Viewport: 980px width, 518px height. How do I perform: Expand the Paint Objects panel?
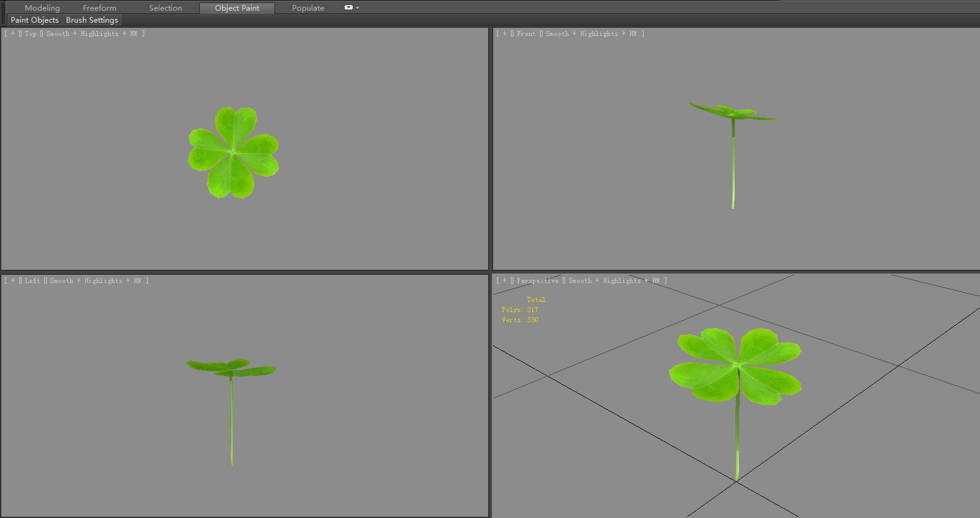(35, 20)
